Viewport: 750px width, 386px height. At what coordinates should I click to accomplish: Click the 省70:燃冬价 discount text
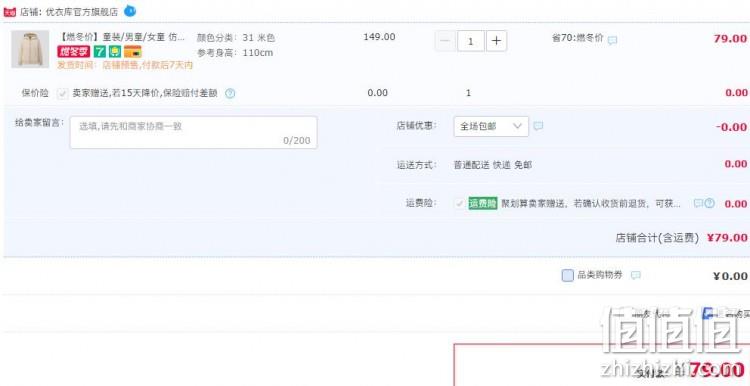(x=578, y=38)
